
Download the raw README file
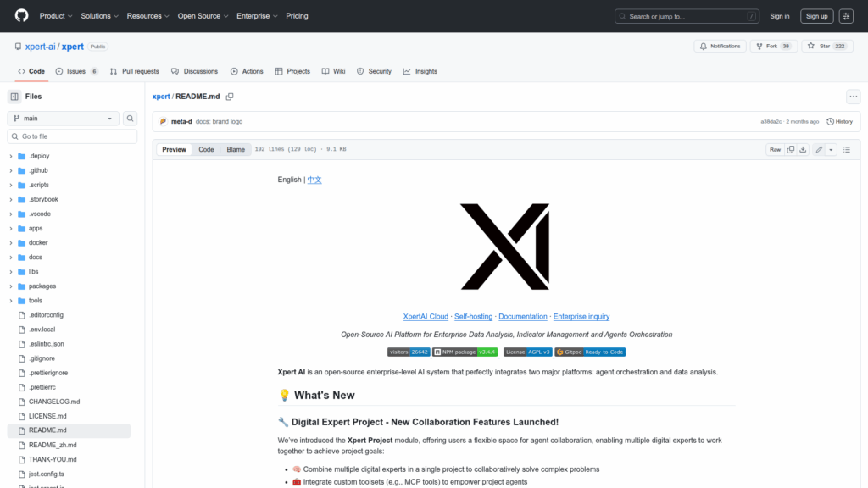coord(804,149)
